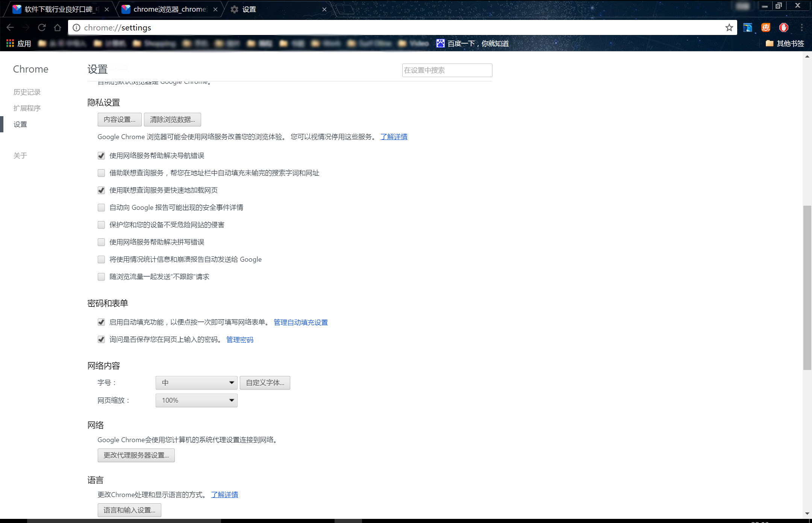This screenshot has height=523, width=812.
Task: Click the site info icon in address bar
Action: (x=76, y=27)
